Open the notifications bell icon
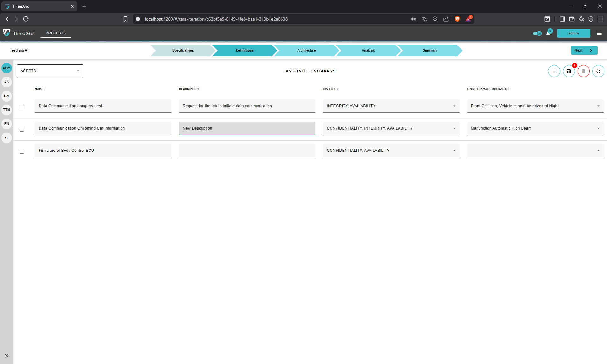 548,33
